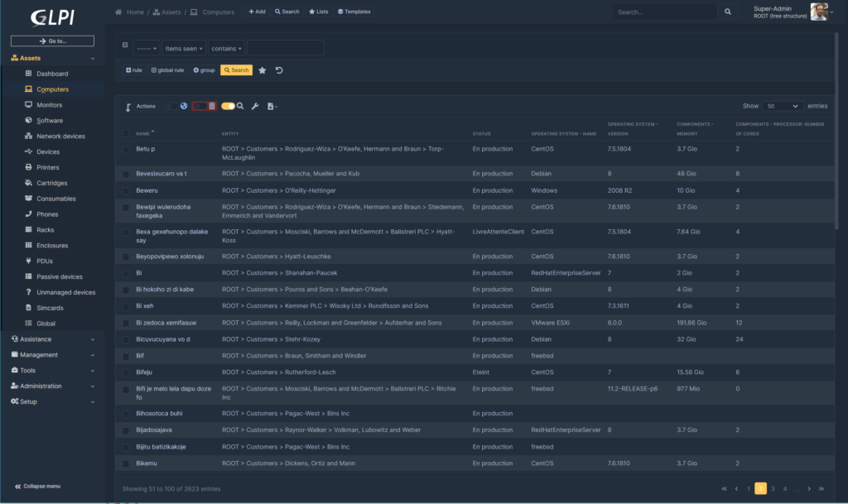Toggle the deleted items switch beside the trash
The width and height of the screenshot is (848, 504).
pyautogui.click(x=200, y=107)
